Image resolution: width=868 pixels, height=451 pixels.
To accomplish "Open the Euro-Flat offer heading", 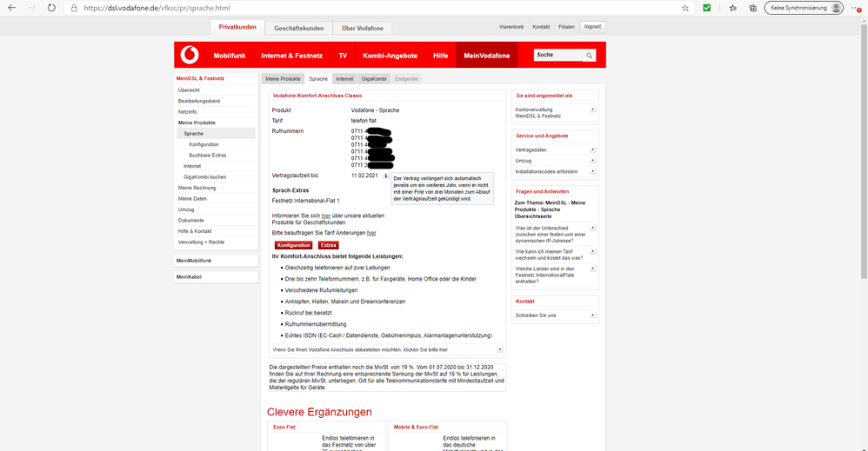I will point(284,428).
